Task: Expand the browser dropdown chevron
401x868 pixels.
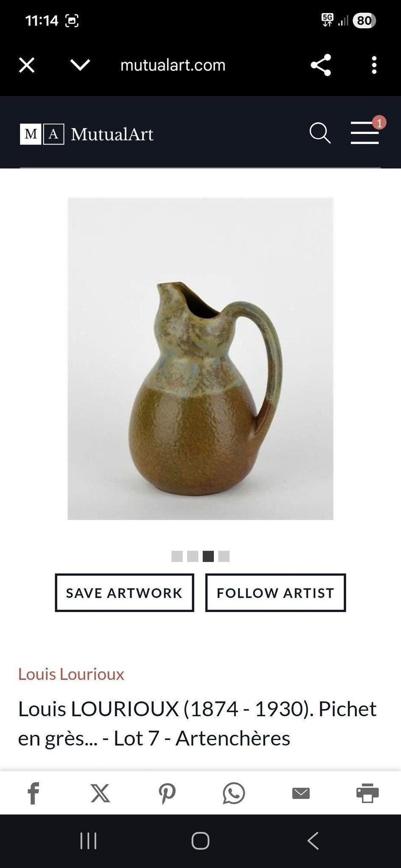Action: (80, 65)
